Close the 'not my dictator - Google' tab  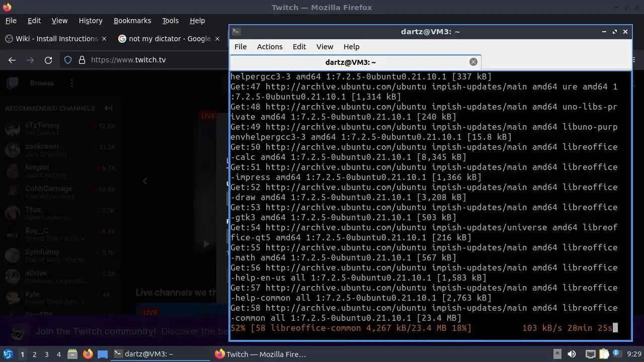click(x=217, y=39)
